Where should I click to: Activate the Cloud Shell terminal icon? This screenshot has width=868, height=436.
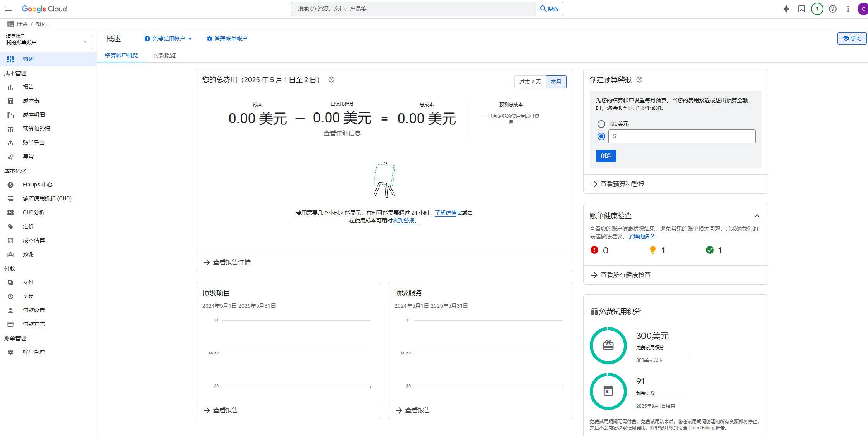point(802,9)
